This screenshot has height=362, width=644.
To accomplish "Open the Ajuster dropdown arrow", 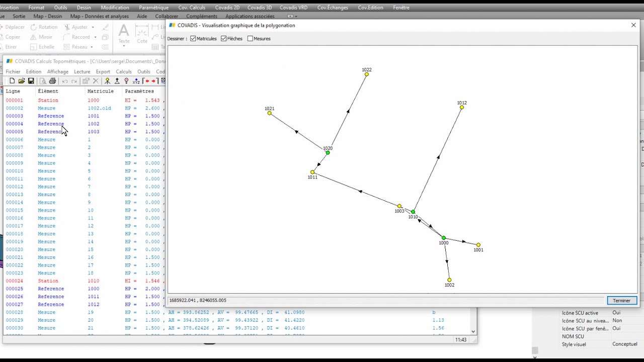I will click(93, 27).
